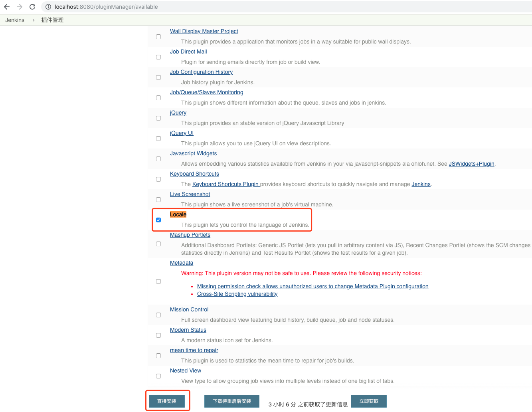This screenshot has height=412, width=532.
Task: Open Job Configuration History link
Action: click(201, 72)
